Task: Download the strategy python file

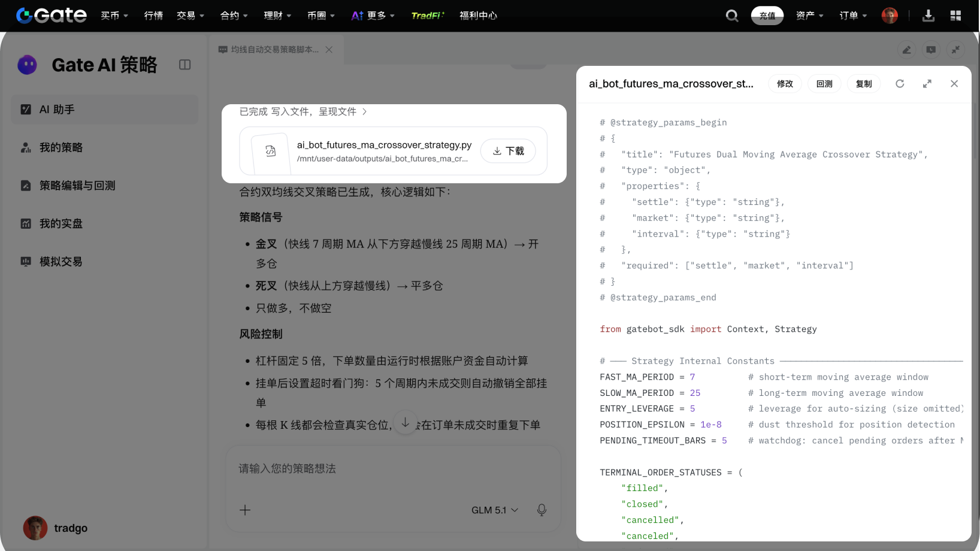Action: (508, 151)
